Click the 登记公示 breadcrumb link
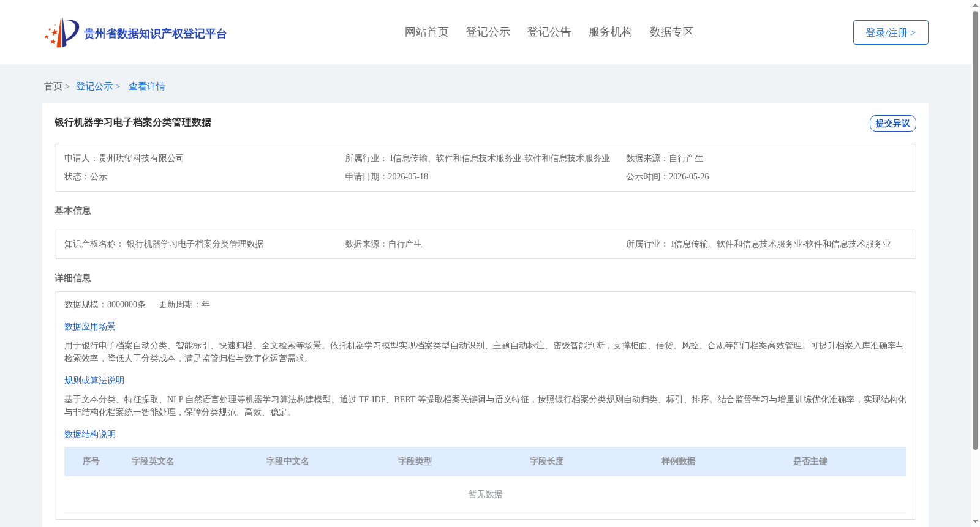Image resolution: width=980 pixels, height=527 pixels. [94, 86]
